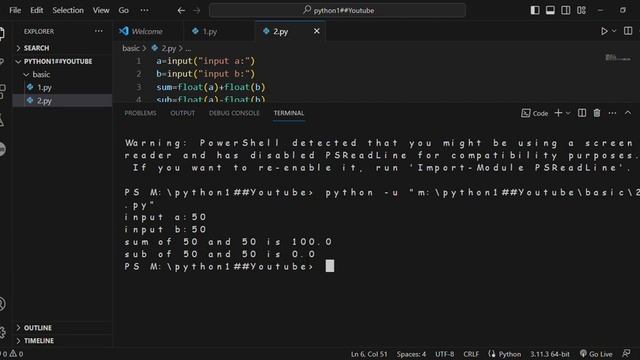Maximize the panel with the up chevron
The width and height of the screenshot is (640, 360).
(x=628, y=113)
